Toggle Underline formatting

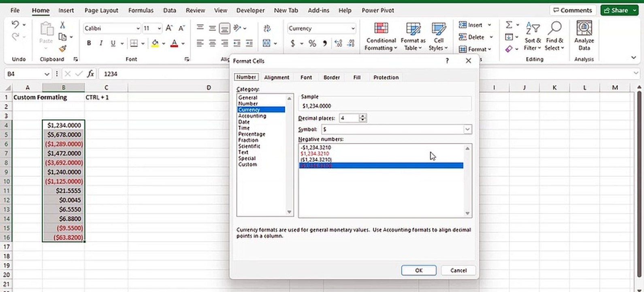pyautogui.click(x=113, y=43)
